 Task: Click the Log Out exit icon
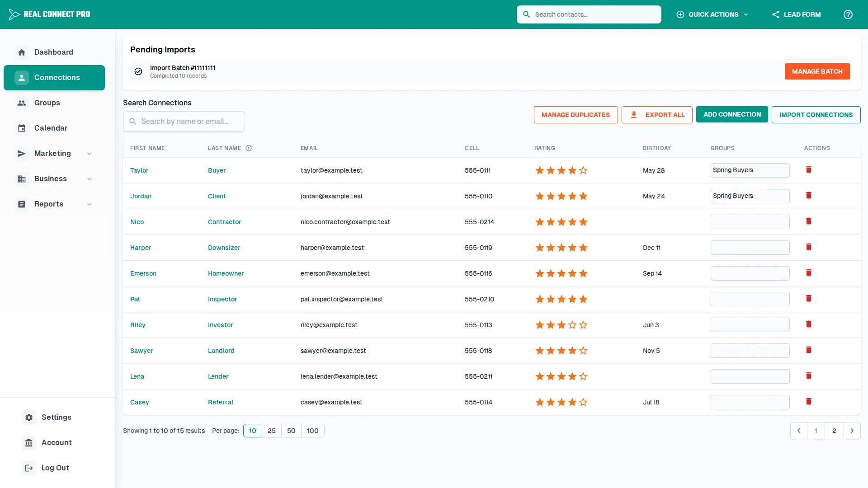pyautogui.click(x=29, y=468)
